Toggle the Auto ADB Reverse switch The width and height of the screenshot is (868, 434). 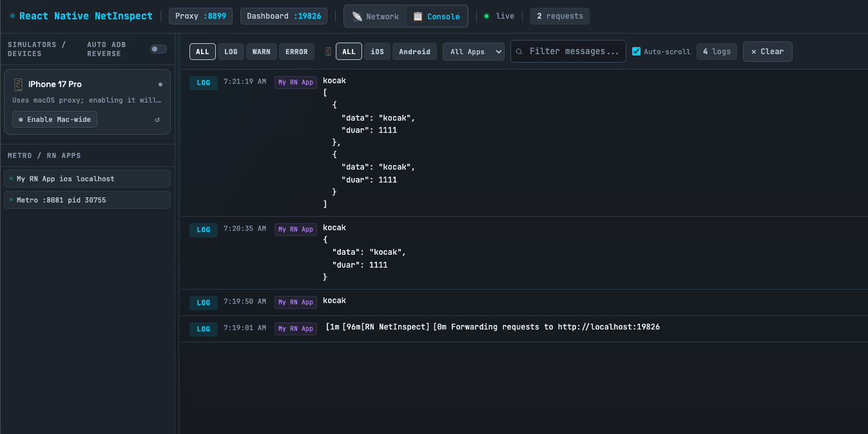(x=159, y=49)
